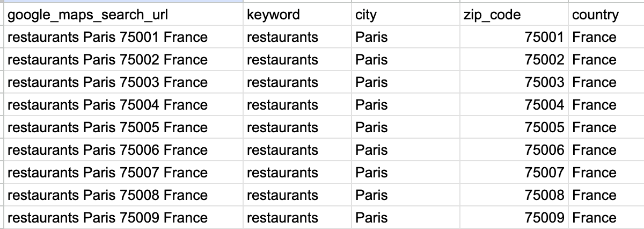Click the city cell in the 75001 row
644x229 pixels.
pos(406,37)
